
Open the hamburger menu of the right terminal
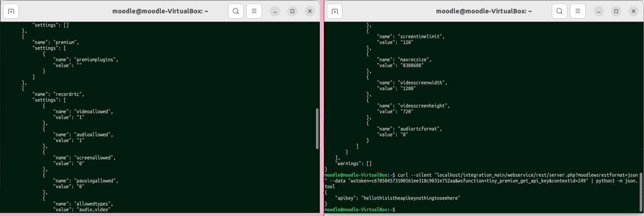pos(578,11)
